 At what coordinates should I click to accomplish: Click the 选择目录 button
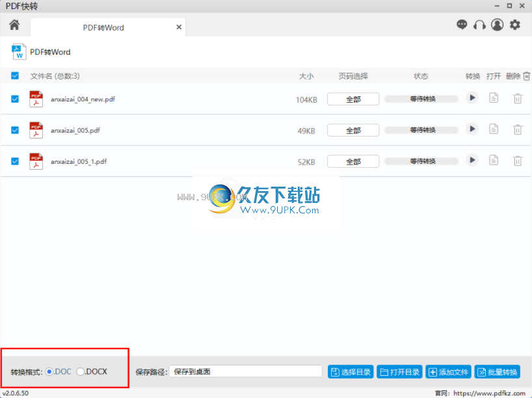(351, 372)
